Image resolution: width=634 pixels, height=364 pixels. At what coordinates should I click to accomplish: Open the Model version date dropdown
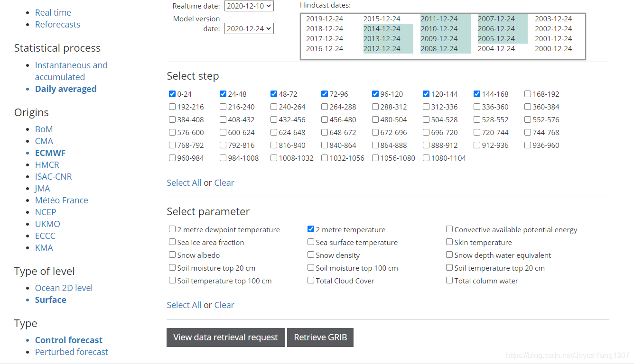tap(249, 28)
